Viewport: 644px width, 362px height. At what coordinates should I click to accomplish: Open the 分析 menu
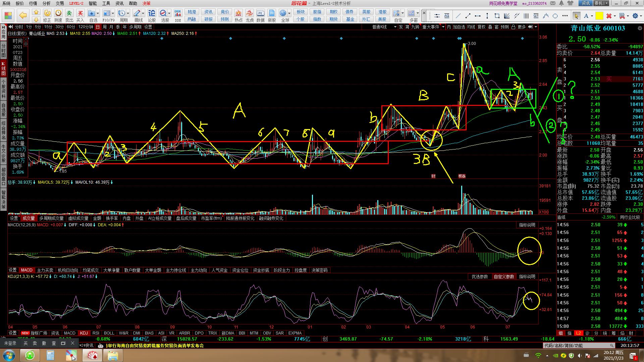pos(46,3)
